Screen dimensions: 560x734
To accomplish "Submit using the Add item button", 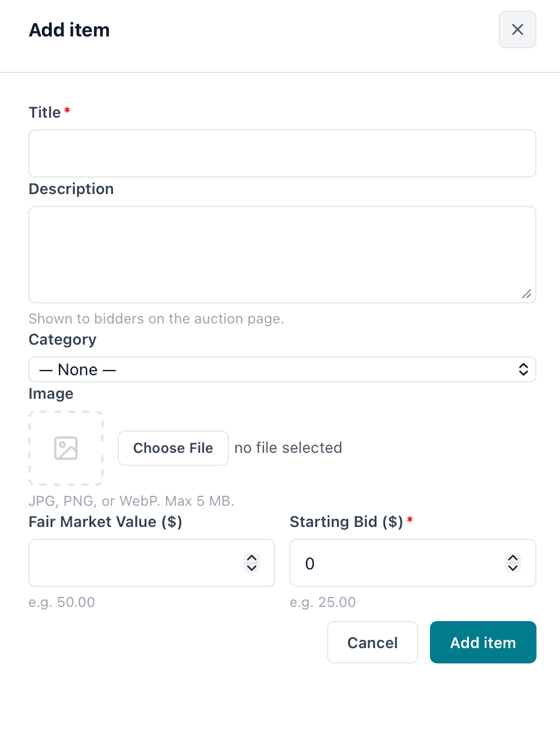I will 482,642.
